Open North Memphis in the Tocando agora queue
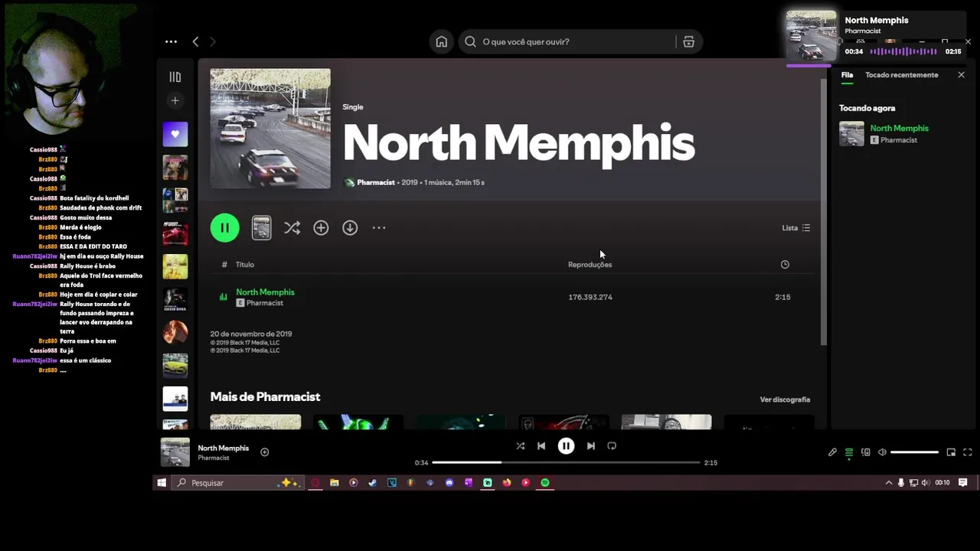 click(899, 128)
